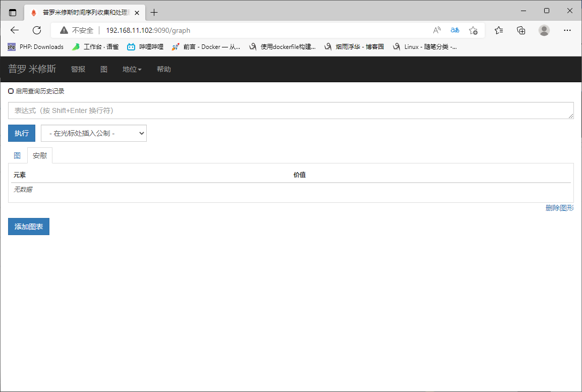Click the 元素 column header
This screenshot has width=582, height=392.
20,175
